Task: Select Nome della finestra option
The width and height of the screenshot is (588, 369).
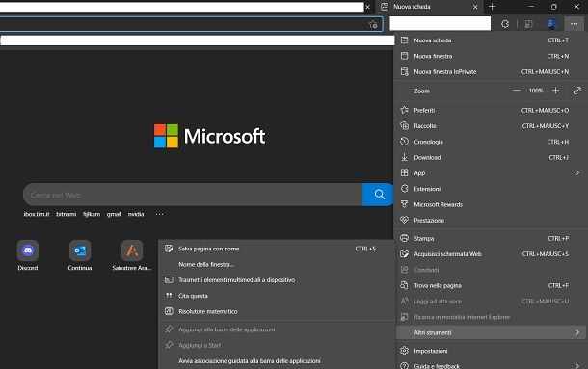Action: [276, 264]
